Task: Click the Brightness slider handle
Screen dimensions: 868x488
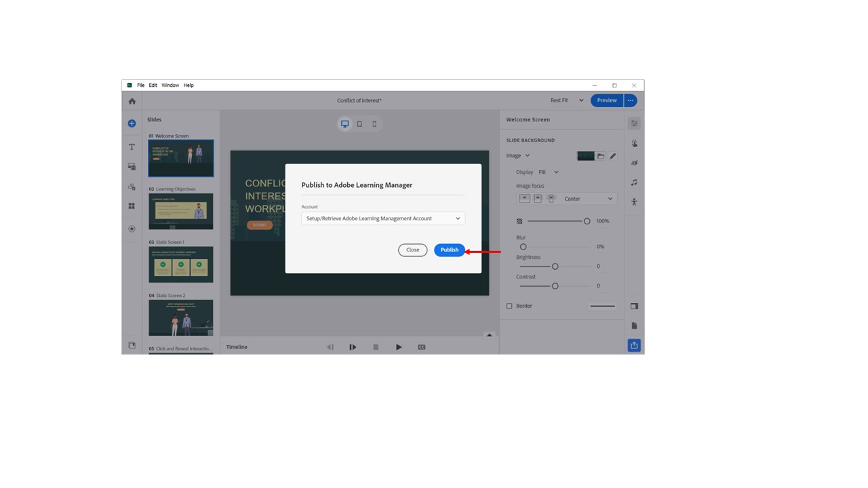Action: [x=555, y=266]
